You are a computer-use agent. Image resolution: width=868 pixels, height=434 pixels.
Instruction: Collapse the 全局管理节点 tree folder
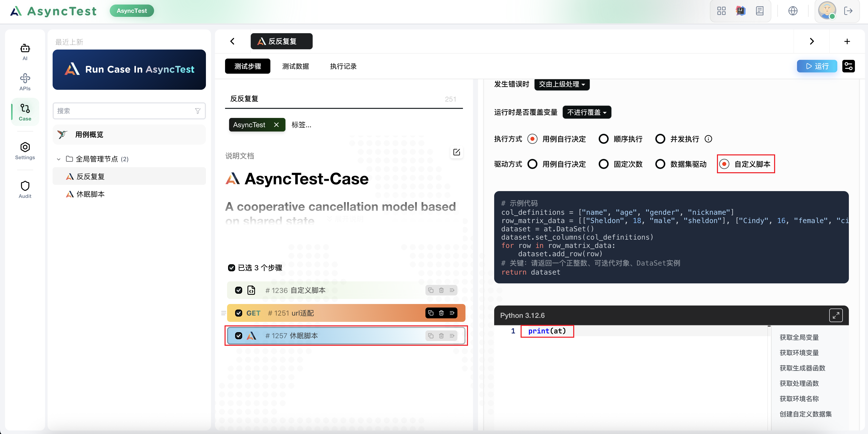tap(59, 159)
